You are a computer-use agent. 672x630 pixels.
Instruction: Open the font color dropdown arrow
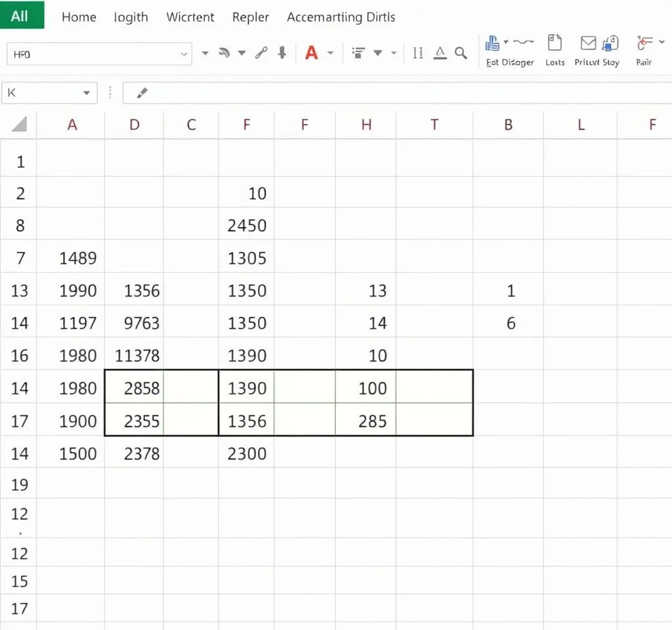(x=330, y=53)
